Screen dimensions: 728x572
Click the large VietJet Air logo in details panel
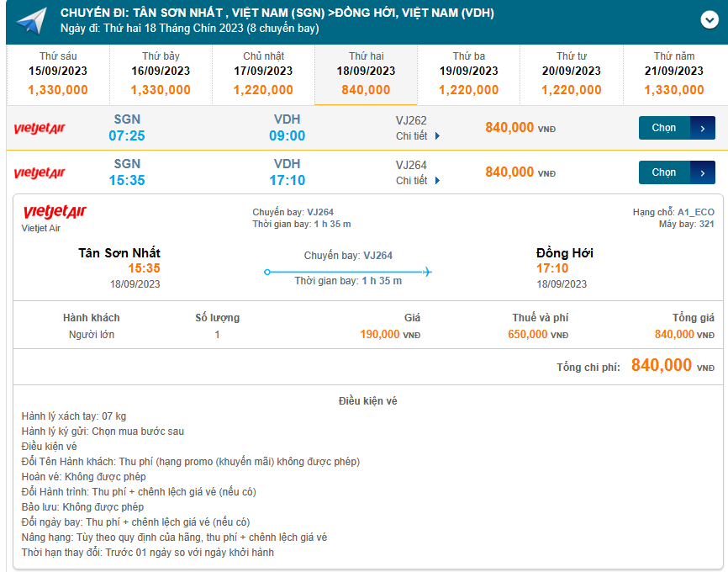[x=55, y=211]
